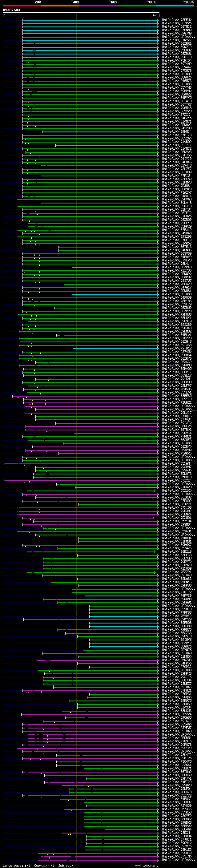Click the orange ~40% identity legend segment
197x868 pixels.
(60, 6)
